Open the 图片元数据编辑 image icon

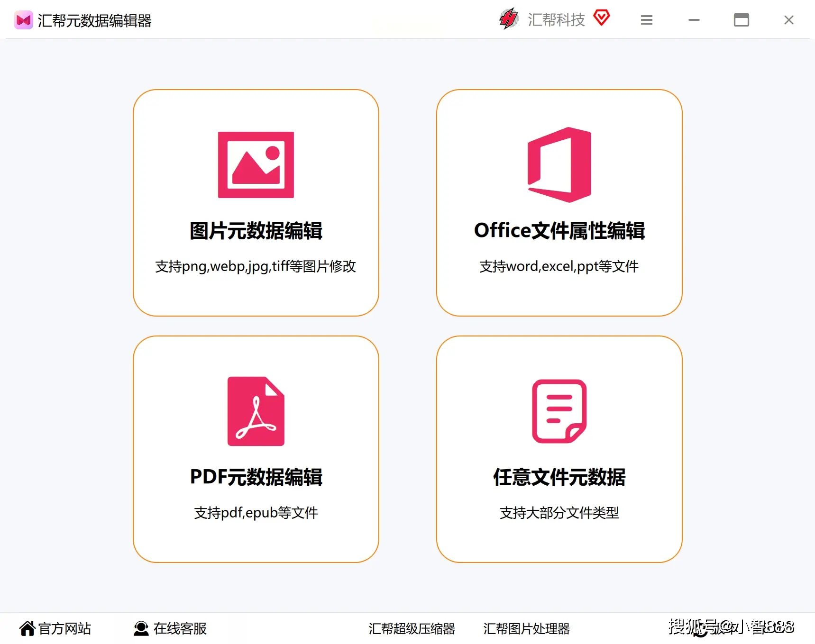[x=256, y=164]
